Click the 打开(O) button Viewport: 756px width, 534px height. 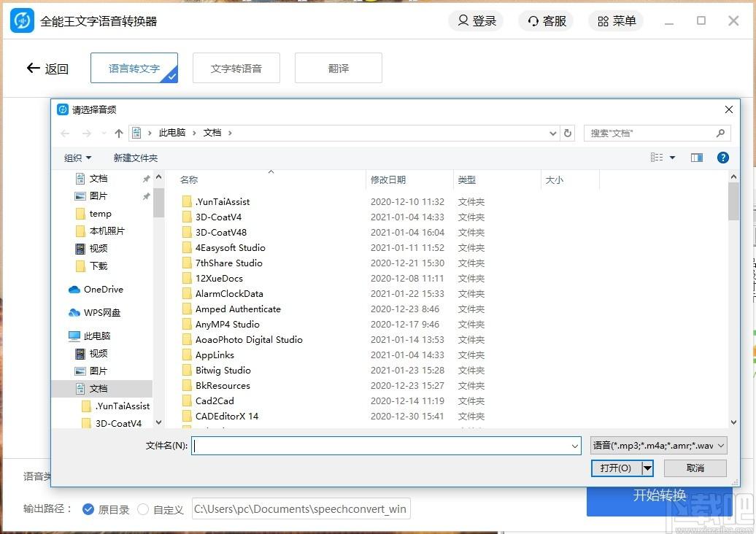616,468
